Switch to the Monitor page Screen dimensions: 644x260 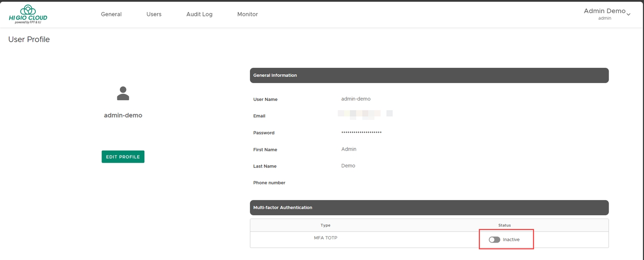pos(247,14)
